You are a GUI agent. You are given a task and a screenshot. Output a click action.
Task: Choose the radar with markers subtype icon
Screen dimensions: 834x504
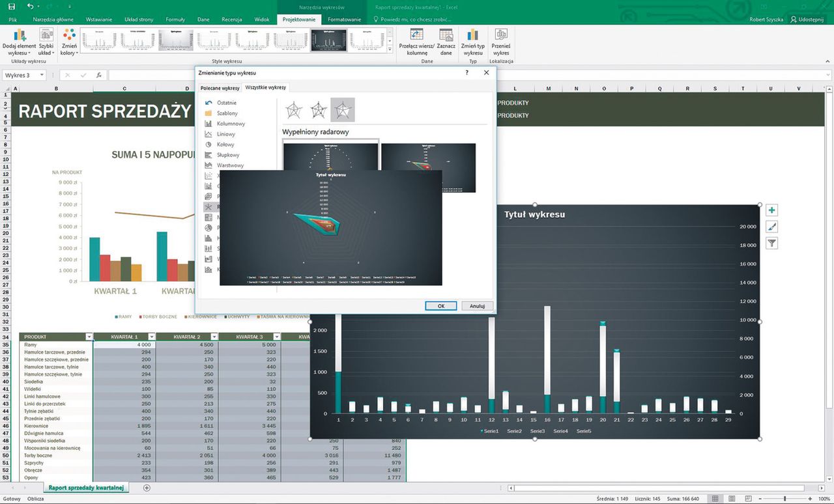coord(318,111)
